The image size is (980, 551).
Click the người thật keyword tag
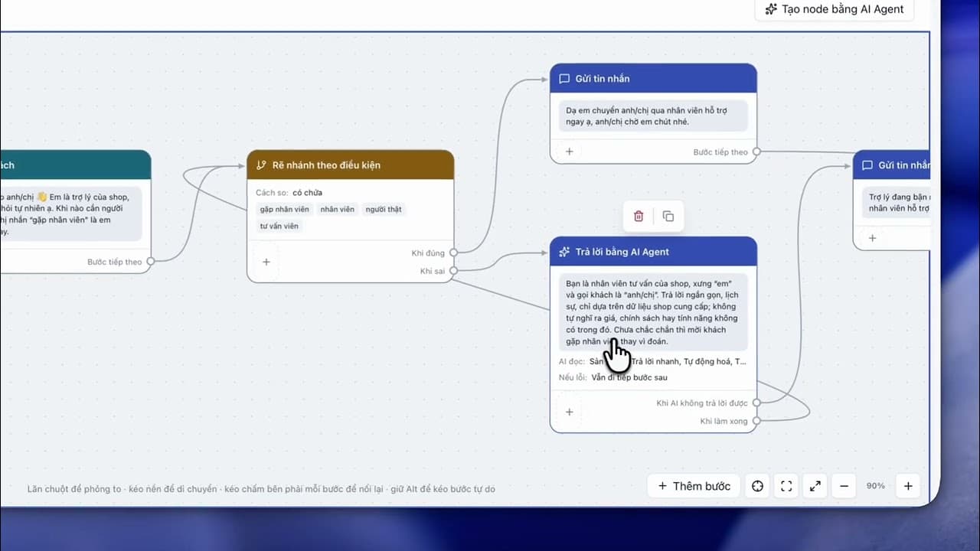(384, 209)
